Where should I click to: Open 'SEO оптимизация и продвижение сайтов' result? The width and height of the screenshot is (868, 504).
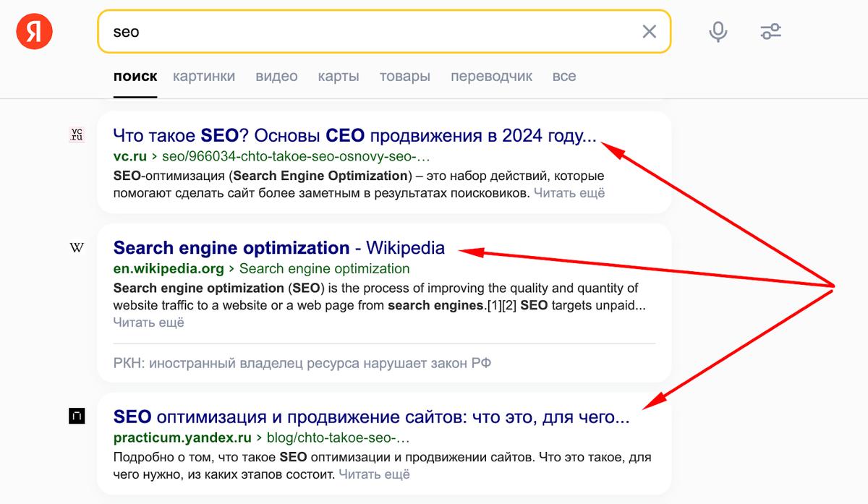pyautogui.click(x=372, y=417)
